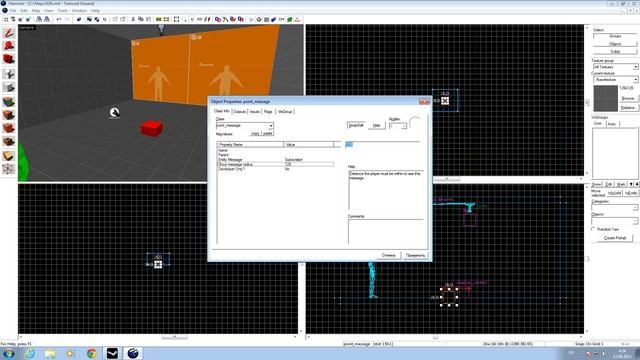Open the Objects dropdown for prefabs
This screenshot has width=640, height=360.
(x=614, y=221)
